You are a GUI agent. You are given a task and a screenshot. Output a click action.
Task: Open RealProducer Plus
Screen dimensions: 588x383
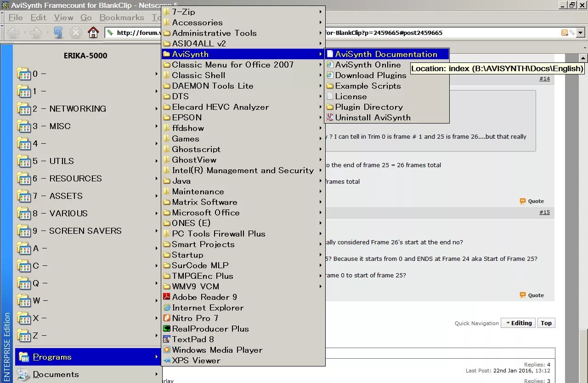[x=243, y=329]
